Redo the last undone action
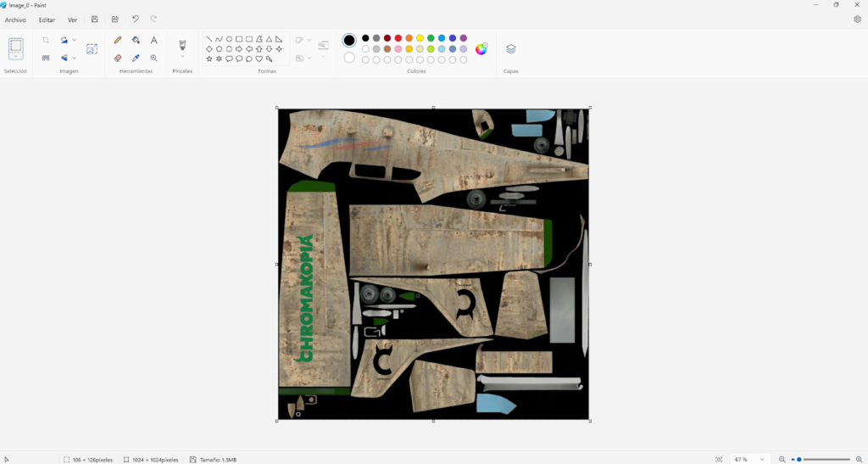Image resolution: width=868 pixels, height=464 pixels. coord(153,20)
